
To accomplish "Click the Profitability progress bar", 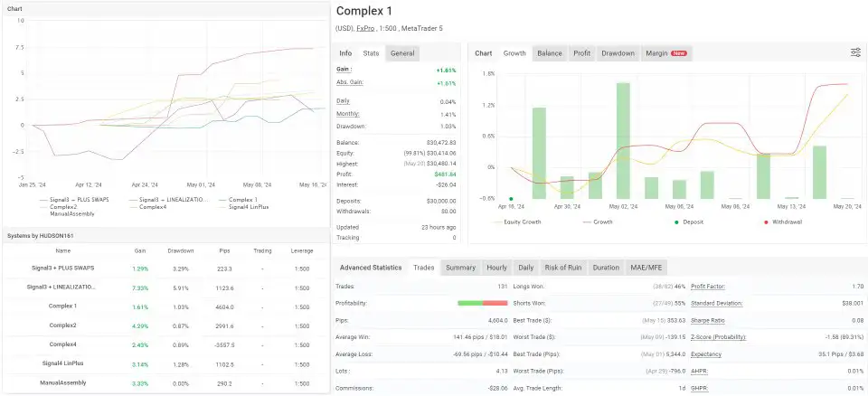I will point(482,303).
